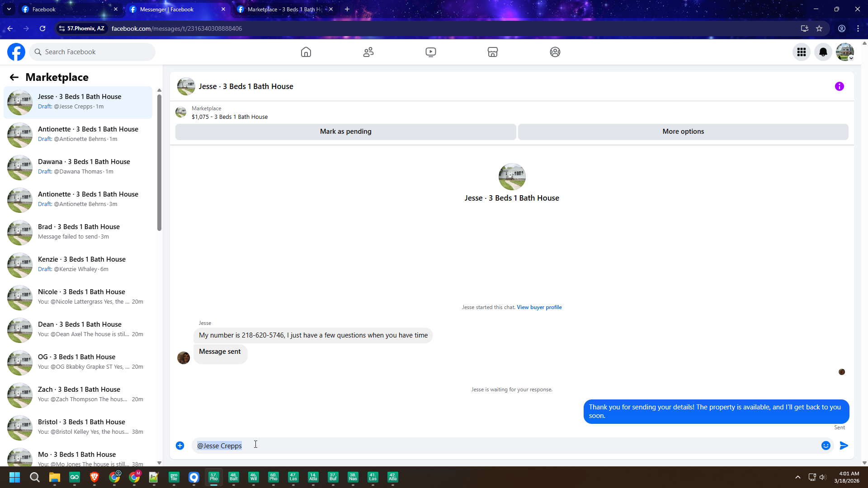Open Dean 3 Beds 1 Bath House chat
This screenshot has width=868, height=488.
78,330
